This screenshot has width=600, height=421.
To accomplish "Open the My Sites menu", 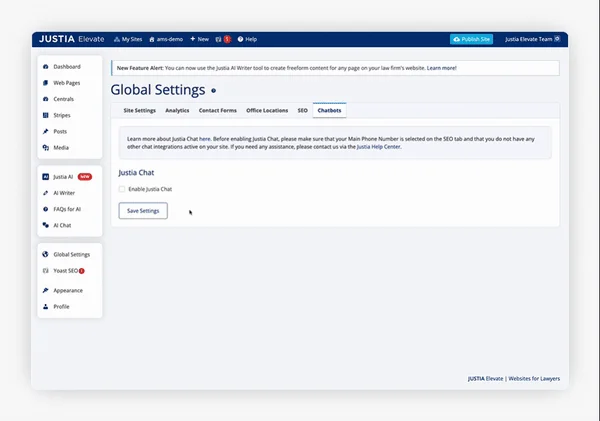I will coord(128,39).
